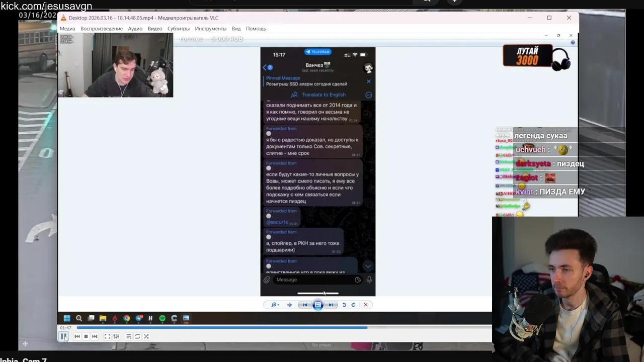Open the photo viewer zoom dropdown

point(275,305)
